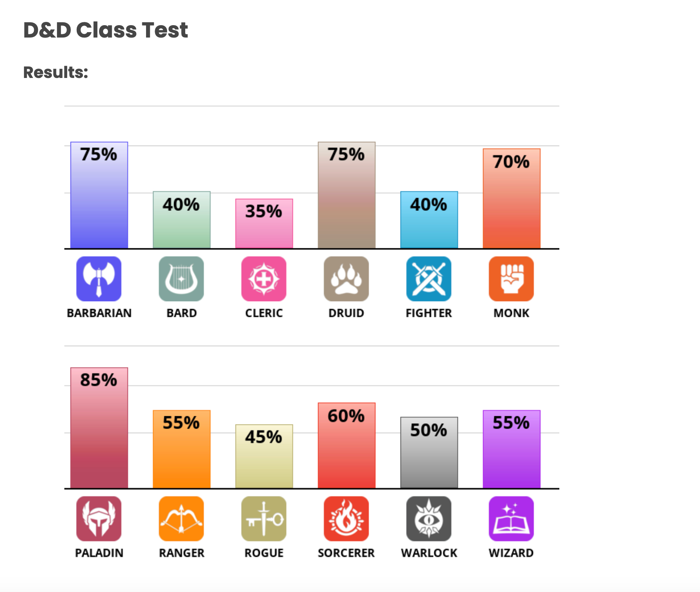Image resolution: width=700 pixels, height=592 pixels.
Task: Choose the Druid paw print icon
Action: tap(346, 279)
